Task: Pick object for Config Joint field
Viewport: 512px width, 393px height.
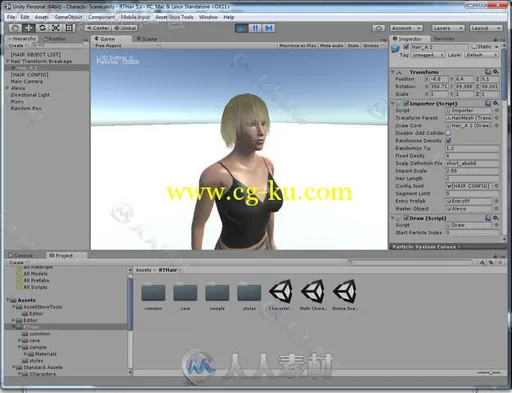Action: coord(496,186)
